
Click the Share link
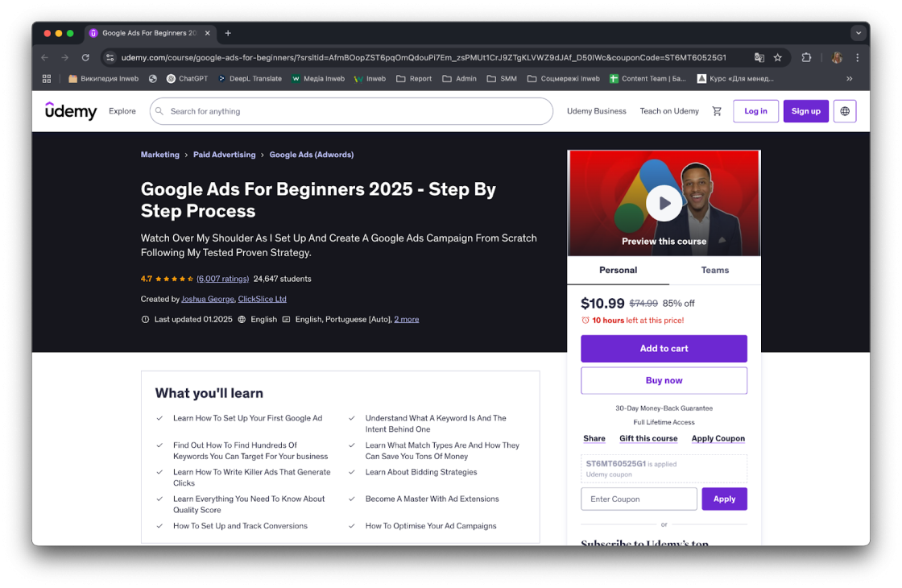[x=594, y=438]
